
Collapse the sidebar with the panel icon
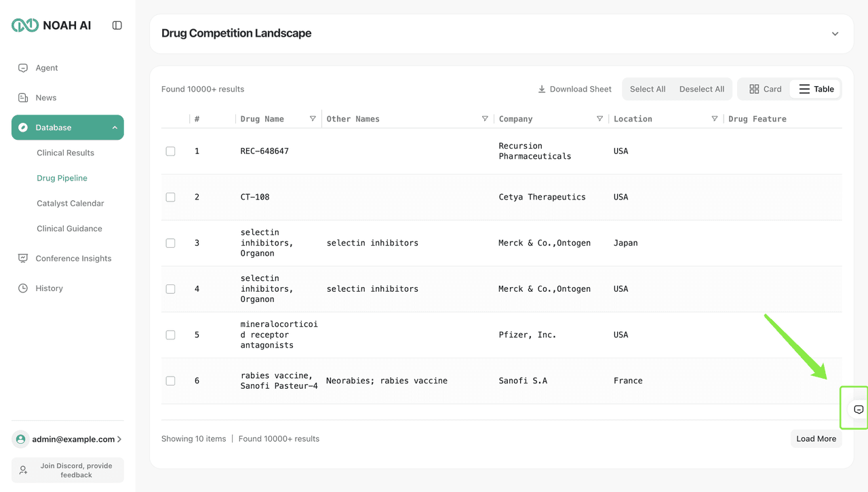pyautogui.click(x=117, y=24)
